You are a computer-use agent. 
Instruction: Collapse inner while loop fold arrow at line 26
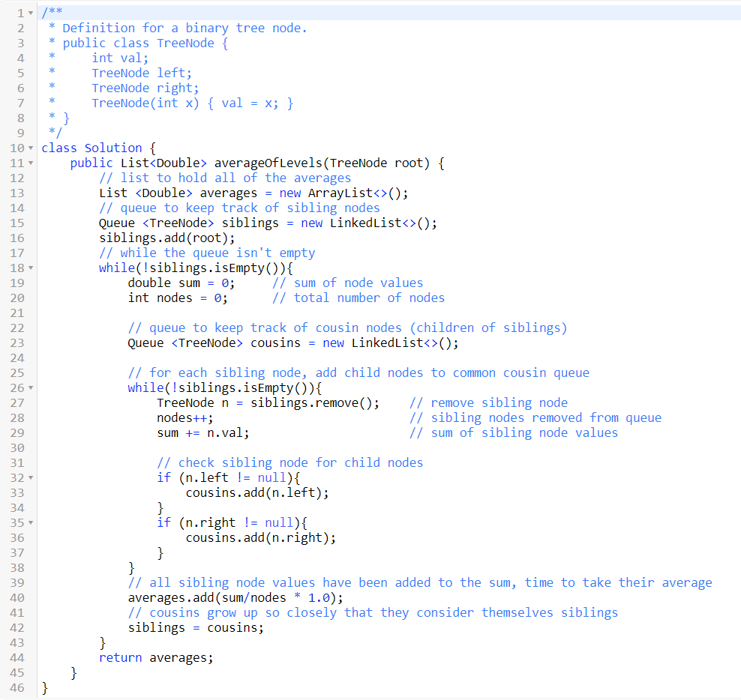click(31, 387)
